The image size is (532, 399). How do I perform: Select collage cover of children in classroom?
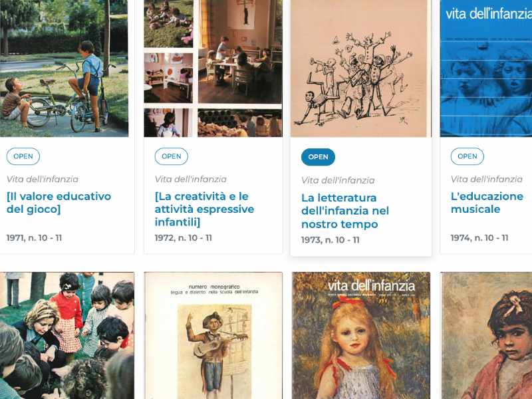pyautogui.click(x=213, y=68)
